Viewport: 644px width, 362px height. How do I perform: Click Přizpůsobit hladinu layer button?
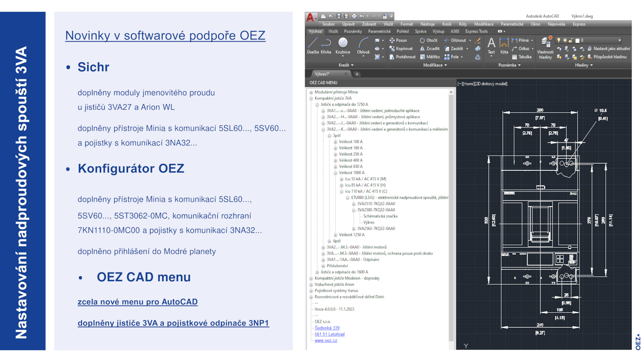pyautogui.click(x=607, y=57)
